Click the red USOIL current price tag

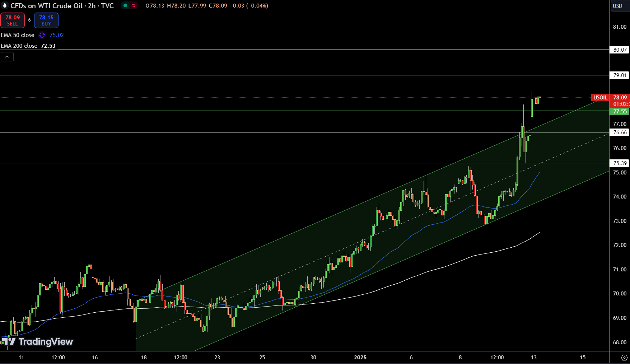pos(600,98)
